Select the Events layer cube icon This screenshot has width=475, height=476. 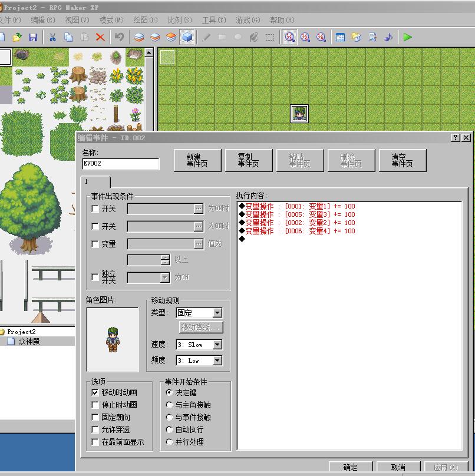coord(187,37)
